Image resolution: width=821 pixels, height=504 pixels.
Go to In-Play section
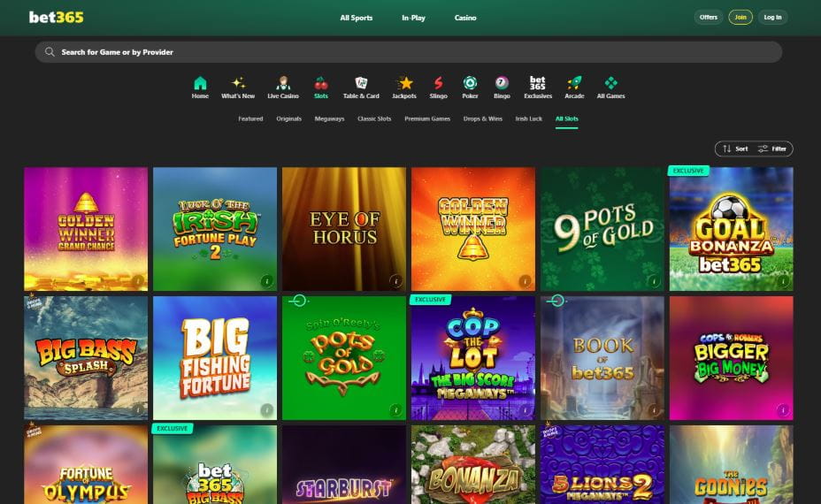[x=413, y=18]
